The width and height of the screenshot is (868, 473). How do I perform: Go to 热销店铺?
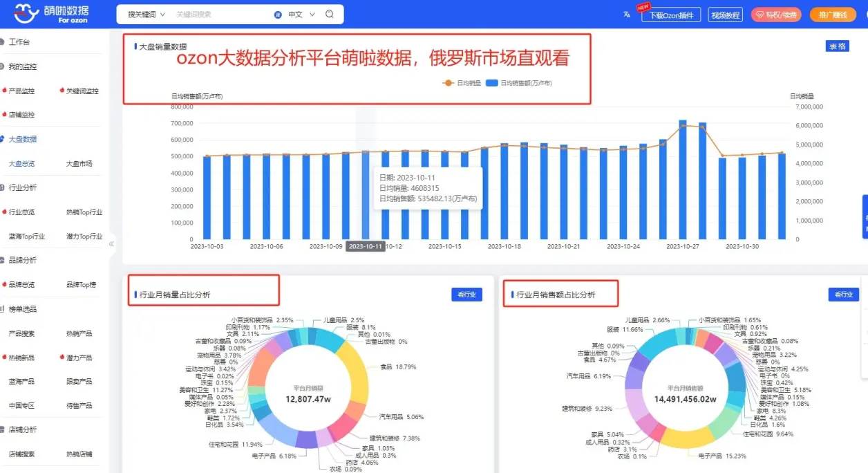tap(79, 454)
